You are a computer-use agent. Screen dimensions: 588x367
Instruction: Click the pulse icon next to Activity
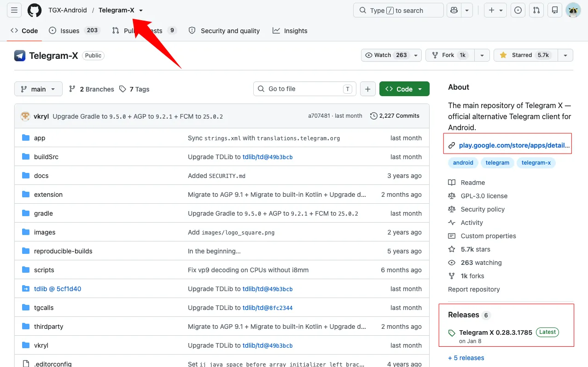tap(452, 223)
